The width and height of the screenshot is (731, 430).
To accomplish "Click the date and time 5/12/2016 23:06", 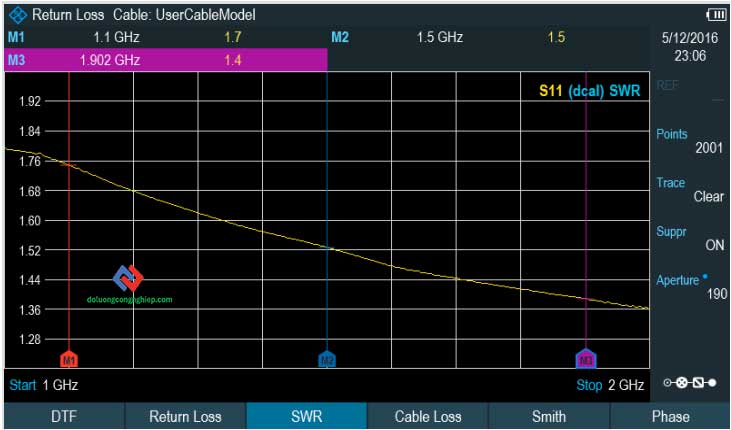I will (690, 47).
